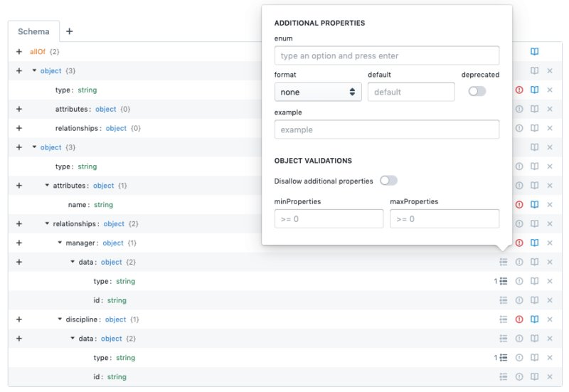
Task: Collapse the attributes object {1} caret
Action: (x=47, y=185)
